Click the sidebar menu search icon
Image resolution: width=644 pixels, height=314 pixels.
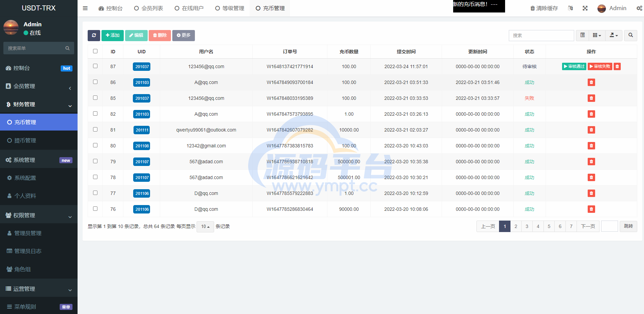click(67, 48)
